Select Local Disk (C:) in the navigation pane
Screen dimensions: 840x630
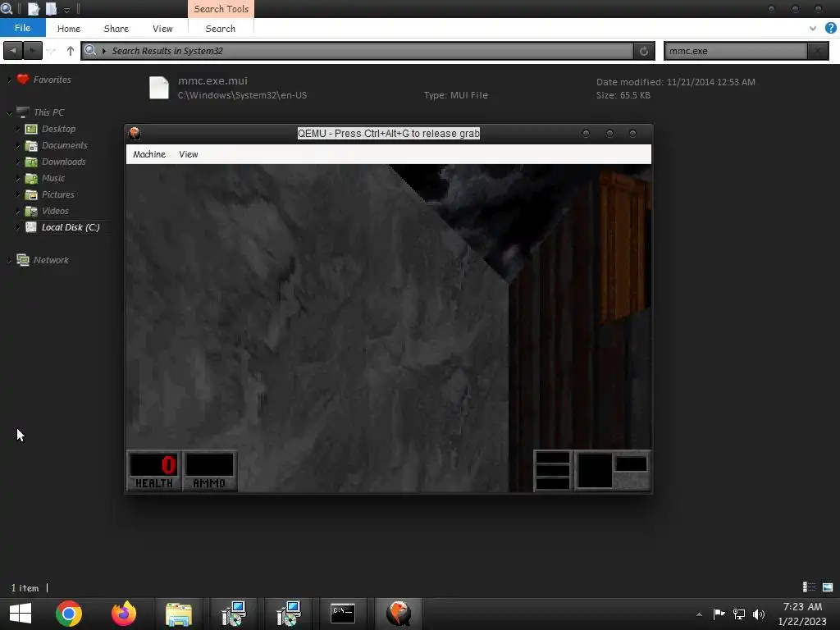(71, 227)
